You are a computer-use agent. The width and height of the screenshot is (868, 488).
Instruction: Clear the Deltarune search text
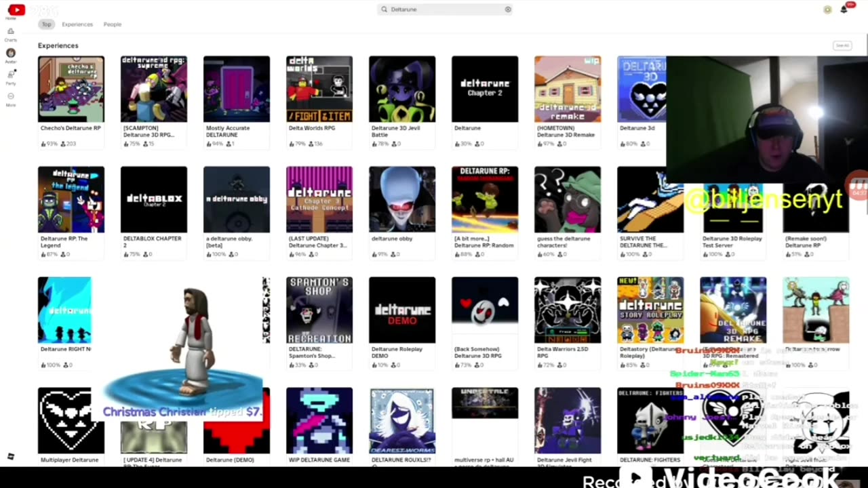[x=508, y=9]
